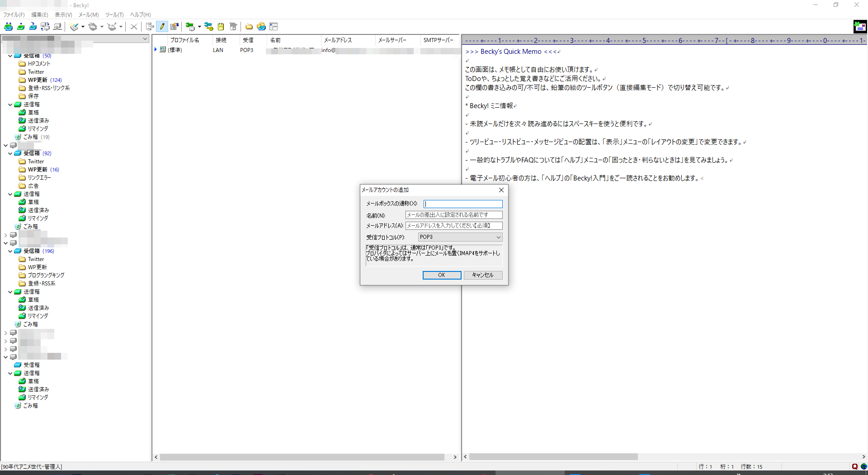
Task: Click the layout pane toolbar icon
Action: [274, 27]
